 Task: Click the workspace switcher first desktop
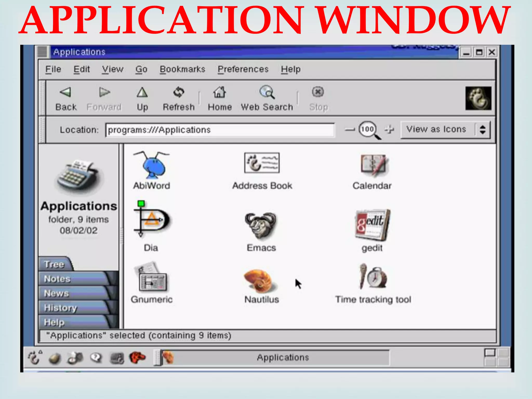point(490,353)
